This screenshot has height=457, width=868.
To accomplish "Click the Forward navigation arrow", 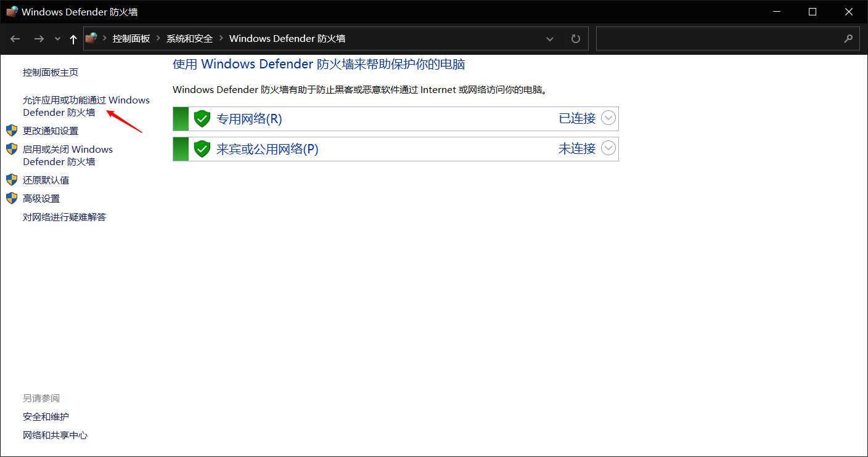I will [x=39, y=39].
